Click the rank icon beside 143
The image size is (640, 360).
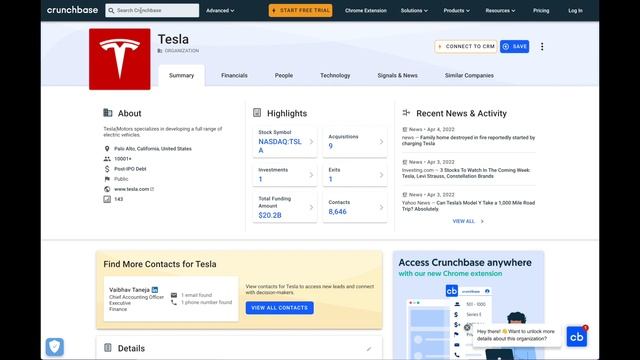(x=107, y=199)
